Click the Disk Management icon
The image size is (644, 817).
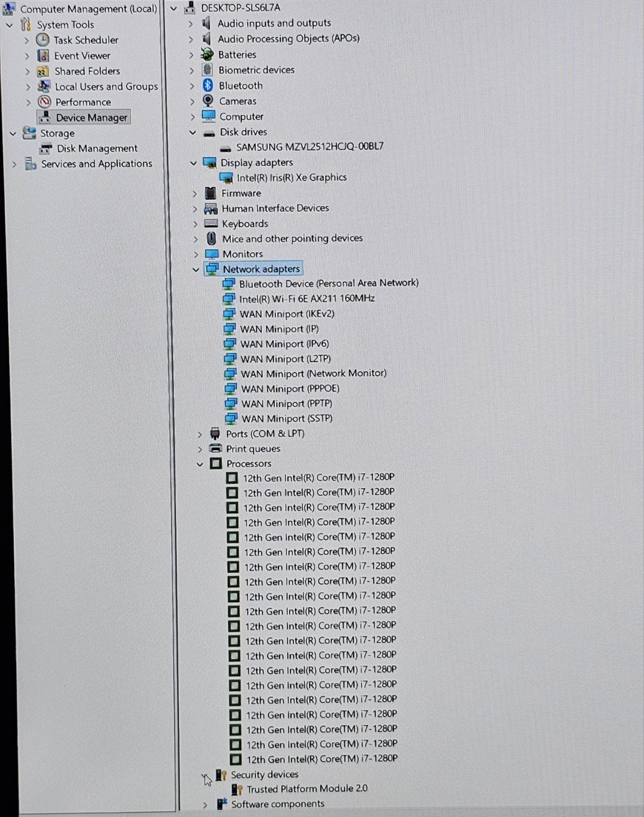[46, 149]
